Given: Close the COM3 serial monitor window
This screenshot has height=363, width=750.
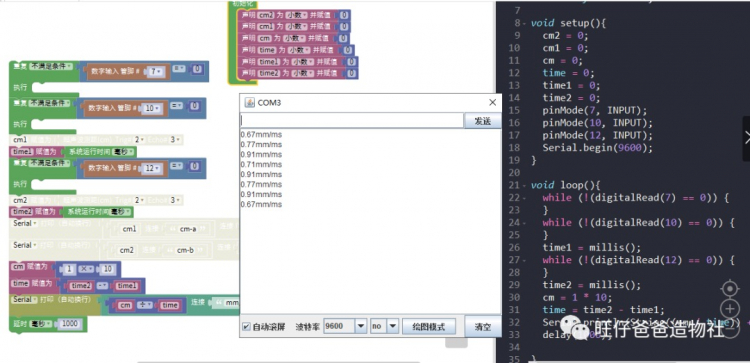Looking at the screenshot, I should tap(492, 102).
